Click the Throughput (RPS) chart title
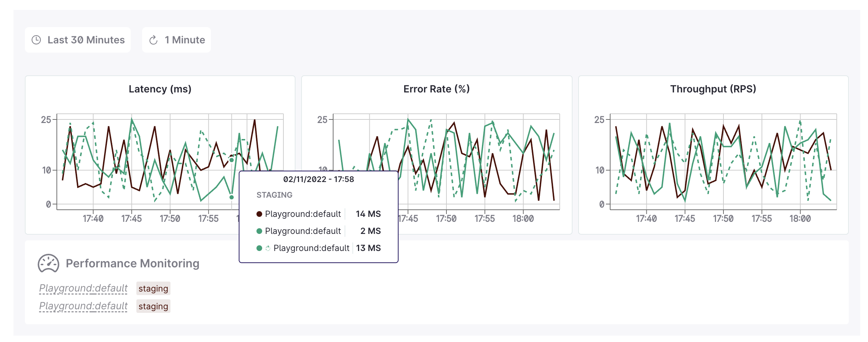The image size is (868, 342). tap(713, 89)
